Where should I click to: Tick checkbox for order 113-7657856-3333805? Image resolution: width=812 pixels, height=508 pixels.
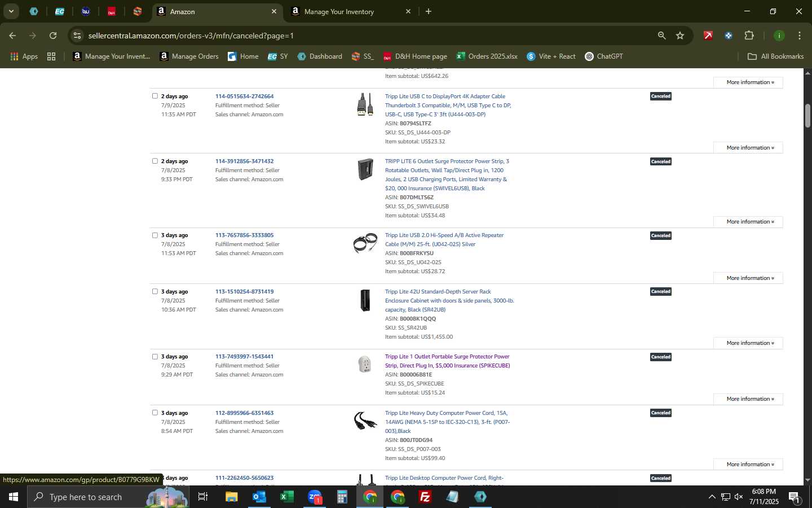click(x=155, y=235)
